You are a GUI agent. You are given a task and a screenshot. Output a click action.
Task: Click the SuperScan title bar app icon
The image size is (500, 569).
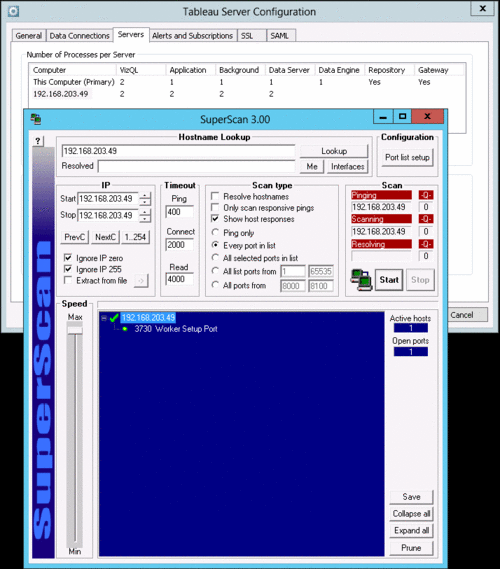point(36,119)
